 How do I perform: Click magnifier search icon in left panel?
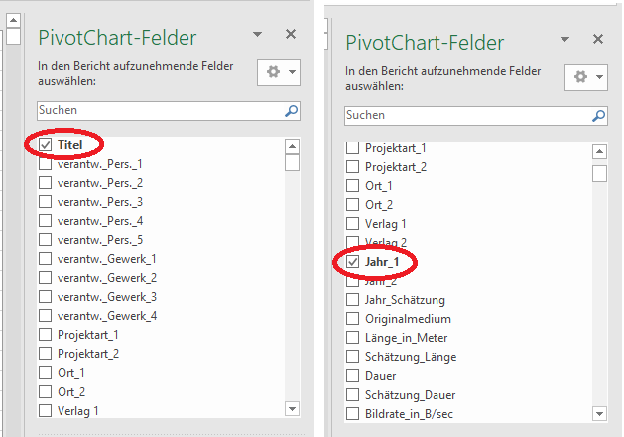pyautogui.click(x=292, y=111)
